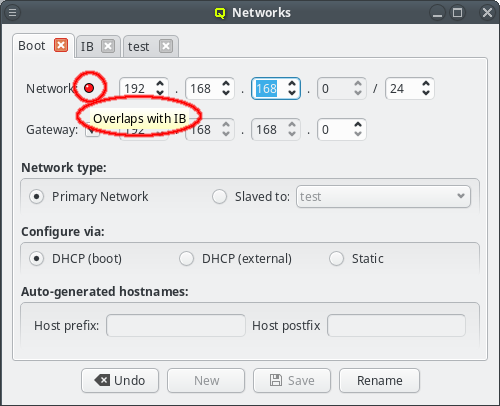Click the Qlustar Q icon in title bar
Screen dimensions: 500x406
220,13
